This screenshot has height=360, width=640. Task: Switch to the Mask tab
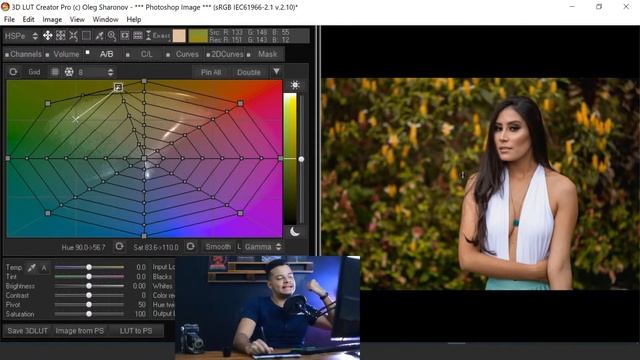click(x=267, y=54)
